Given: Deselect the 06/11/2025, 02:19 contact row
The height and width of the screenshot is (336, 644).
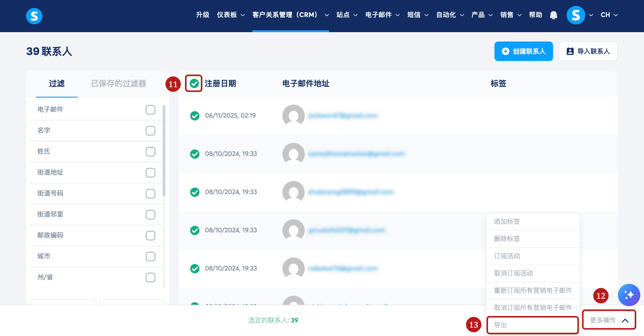Looking at the screenshot, I should 195,116.
